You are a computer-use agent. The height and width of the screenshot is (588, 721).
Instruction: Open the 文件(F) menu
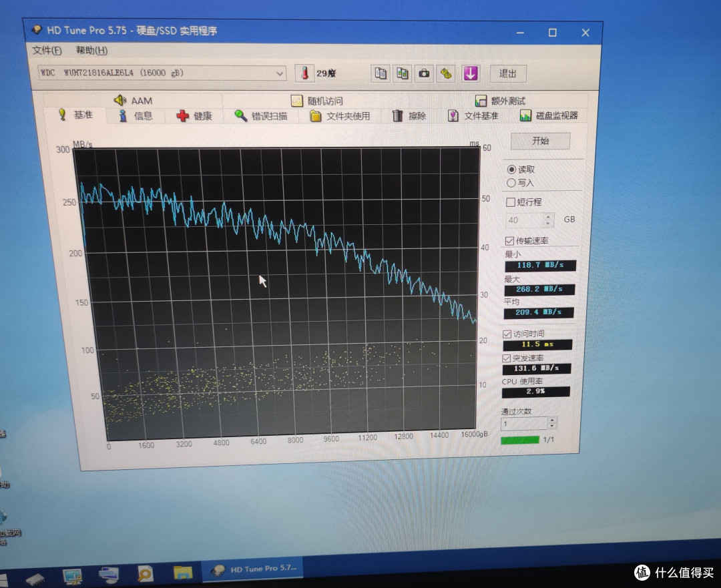coord(47,51)
